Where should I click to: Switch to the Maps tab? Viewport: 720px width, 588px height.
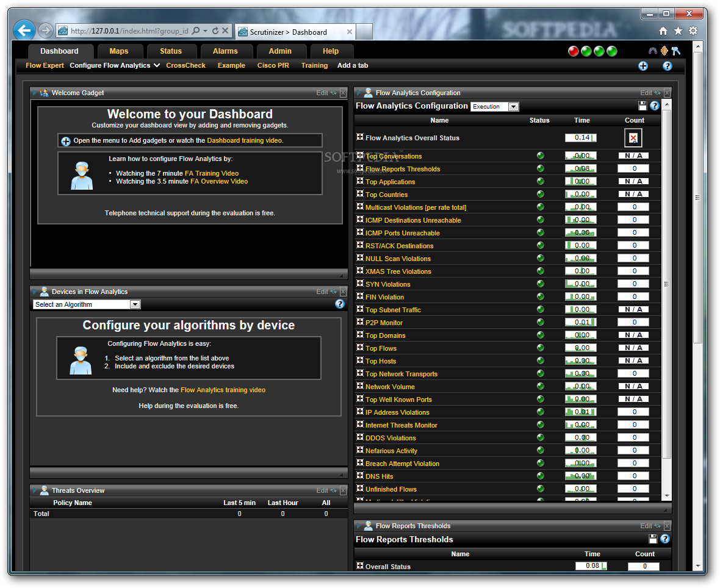click(119, 51)
